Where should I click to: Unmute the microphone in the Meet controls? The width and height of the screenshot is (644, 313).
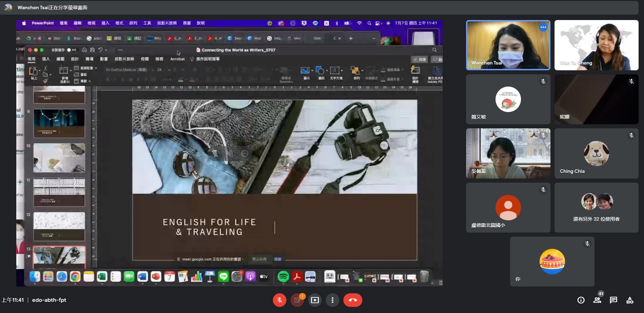[x=280, y=300]
